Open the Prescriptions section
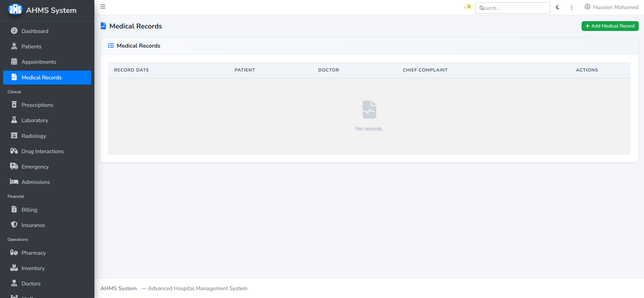This screenshot has height=298, width=644. coord(37,105)
